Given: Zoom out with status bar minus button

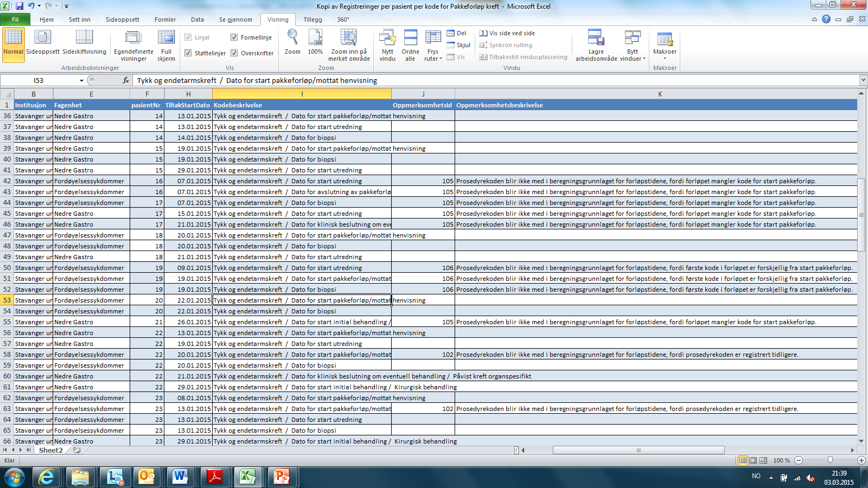Looking at the screenshot, I should pyautogui.click(x=799, y=460).
